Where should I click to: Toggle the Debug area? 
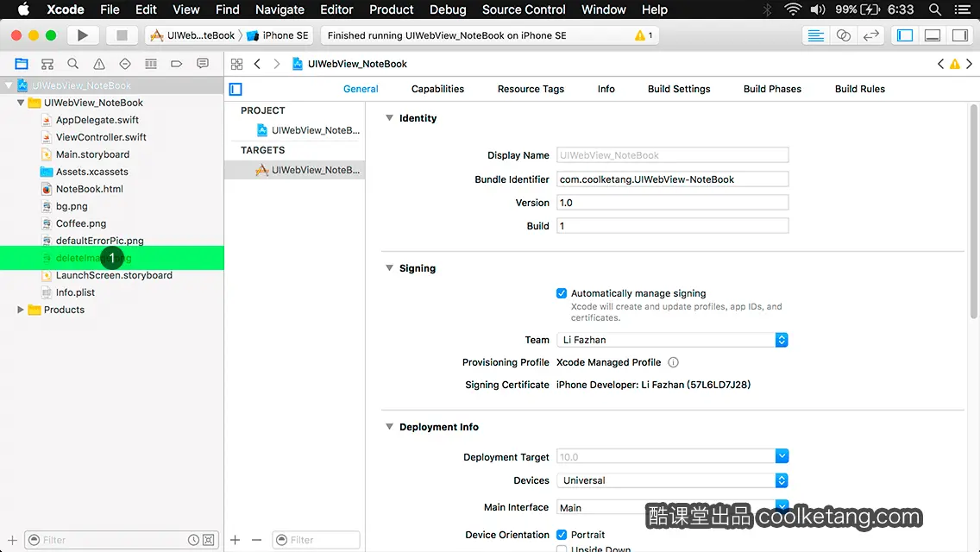[x=933, y=35]
